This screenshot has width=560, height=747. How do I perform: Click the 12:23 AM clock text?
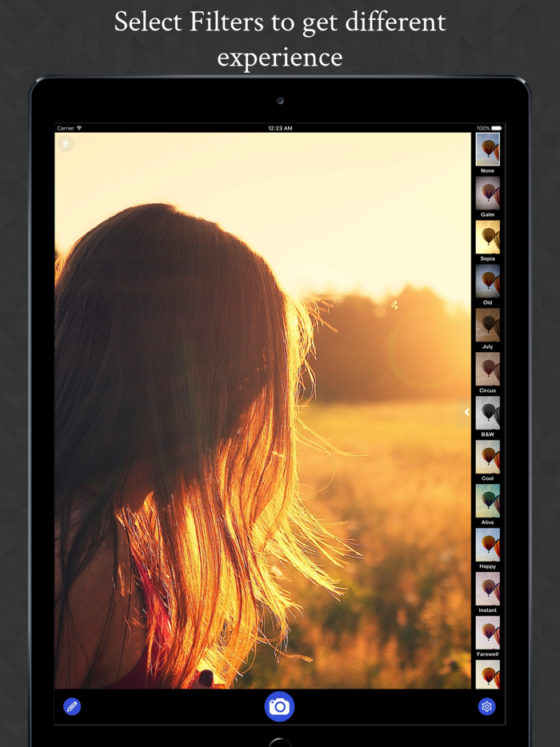(280, 128)
